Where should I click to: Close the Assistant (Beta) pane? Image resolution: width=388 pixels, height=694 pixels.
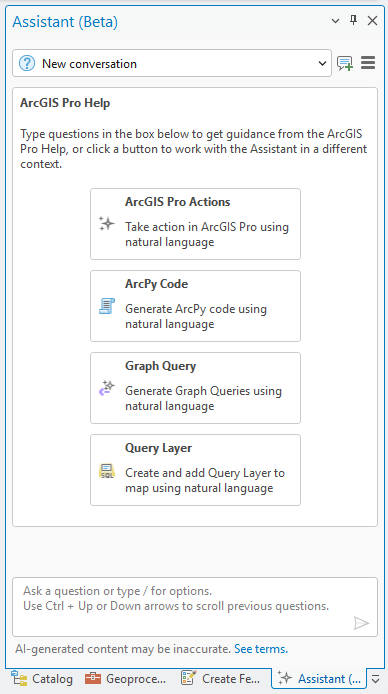point(372,20)
